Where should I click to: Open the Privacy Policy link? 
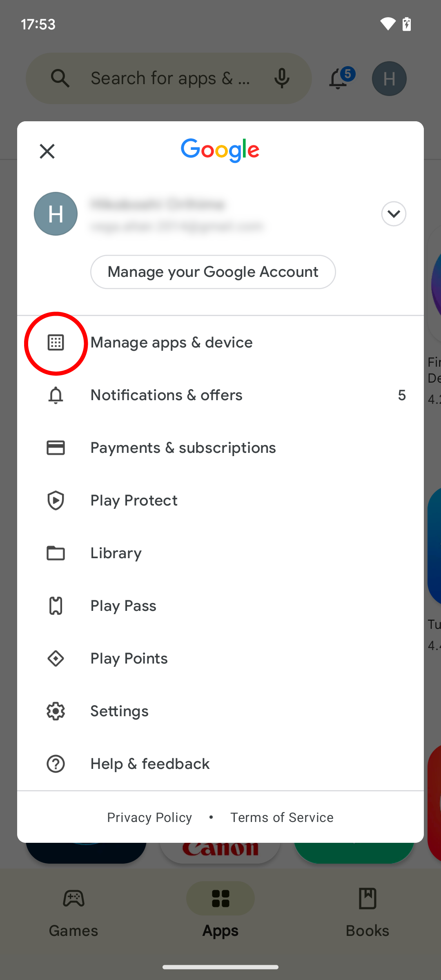[x=149, y=817]
